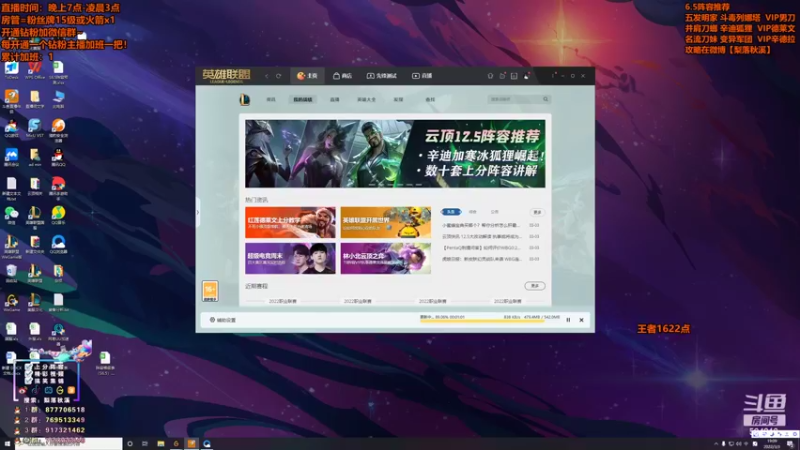Open the red 上分教学 news card
The image size is (800, 450).
[x=290, y=222]
